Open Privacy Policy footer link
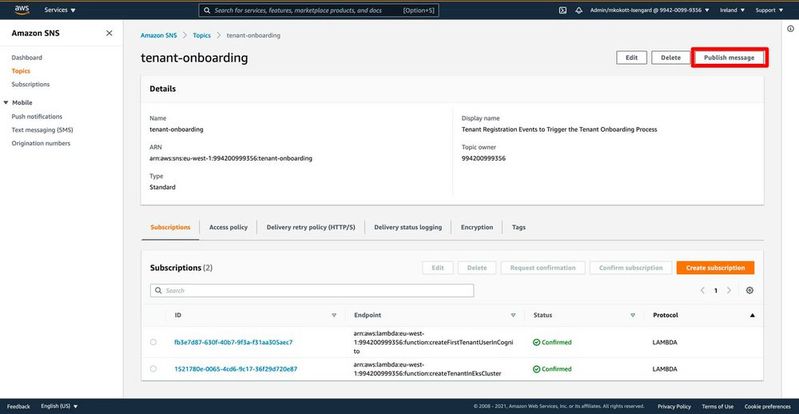This screenshot has width=799, height=414. coord(674,406)
